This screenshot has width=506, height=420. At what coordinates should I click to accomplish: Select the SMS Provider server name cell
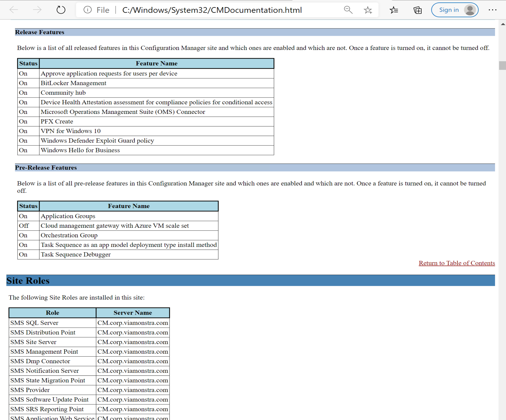pos(133,390)
